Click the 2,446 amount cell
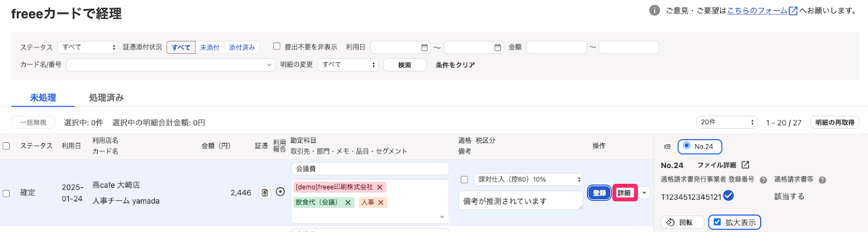The height and width of the screenshot is (232, 868). click(240, 193)
